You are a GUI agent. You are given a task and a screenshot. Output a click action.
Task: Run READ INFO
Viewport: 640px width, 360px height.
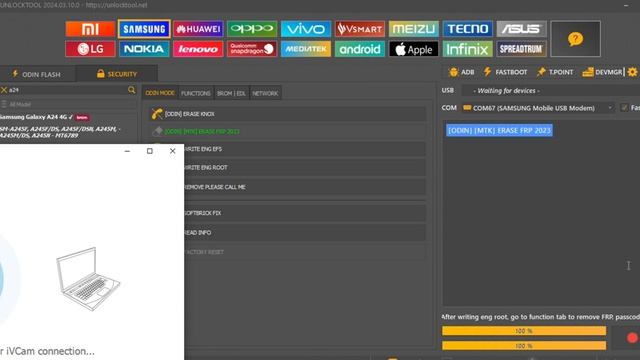(x=305, y=233)
